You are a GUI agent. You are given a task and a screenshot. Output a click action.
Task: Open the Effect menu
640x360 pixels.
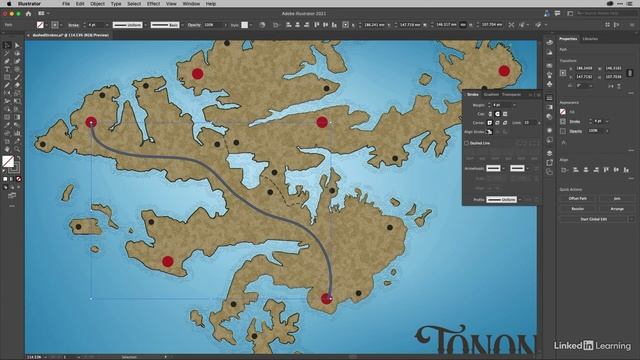coord(153,4)
